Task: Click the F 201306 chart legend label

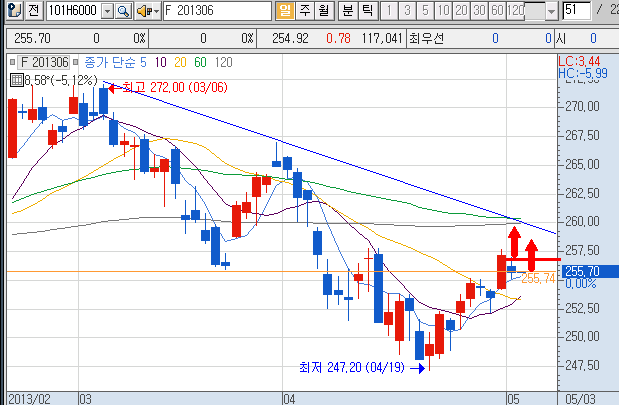Action: click(46, 62)
